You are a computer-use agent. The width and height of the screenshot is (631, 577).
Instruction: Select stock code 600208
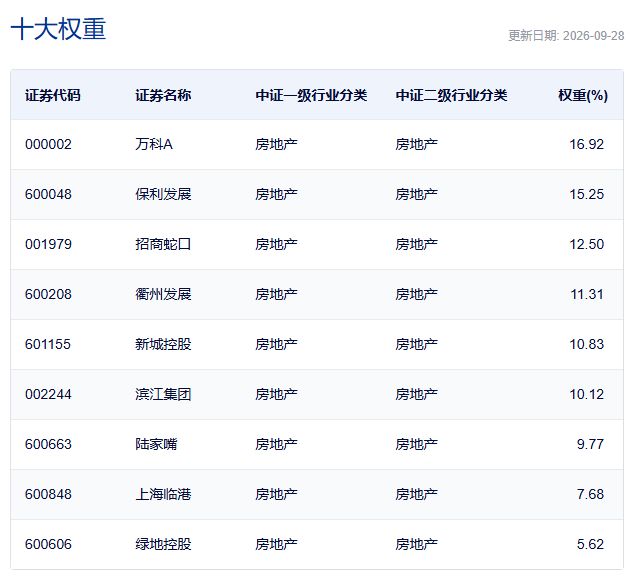click(x=48, y=294)
